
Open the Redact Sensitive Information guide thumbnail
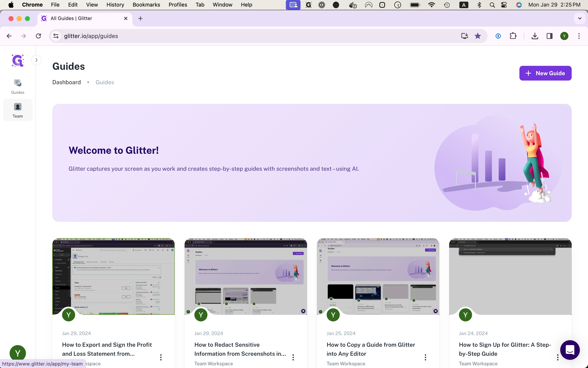246,276
